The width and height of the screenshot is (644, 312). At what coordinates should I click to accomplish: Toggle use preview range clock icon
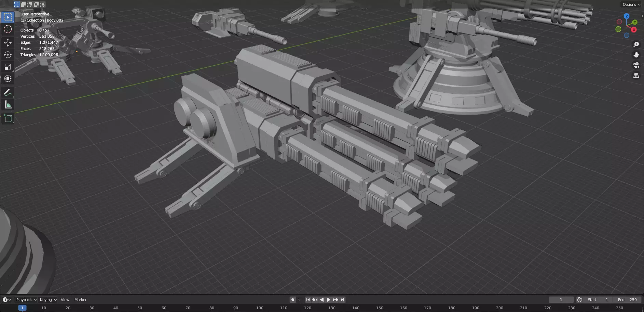tap(579, 300)
